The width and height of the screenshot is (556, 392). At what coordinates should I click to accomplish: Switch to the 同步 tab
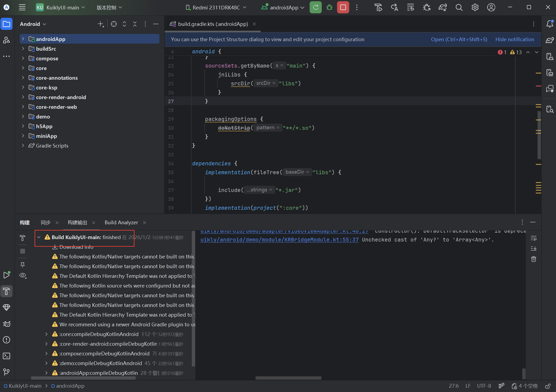coord(46,223)
